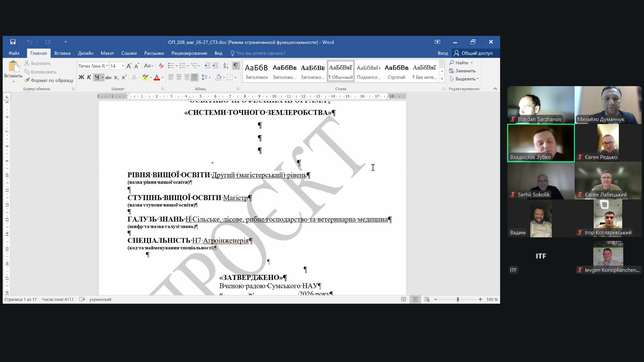
Task: Click the Общий доступ button
Action: click(x=473, y=53)
